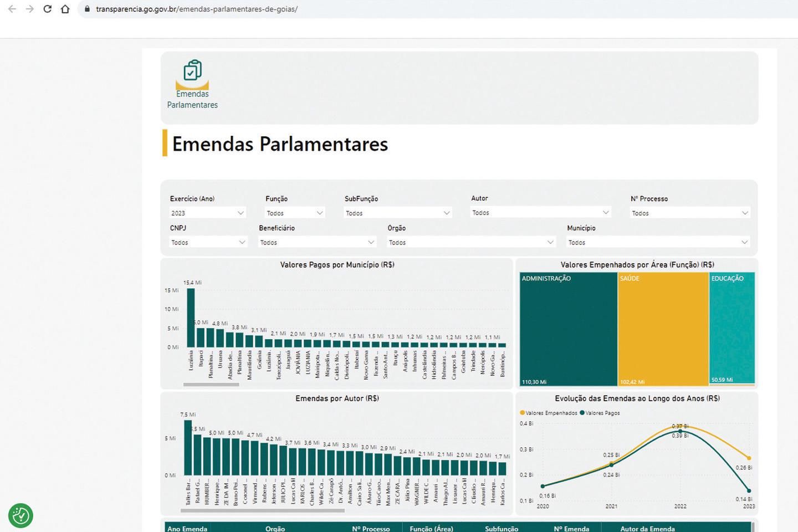Click the 2023 Valores Pagos data point
The height and width of the screenshot is (532, 798).
pos(749,490)
